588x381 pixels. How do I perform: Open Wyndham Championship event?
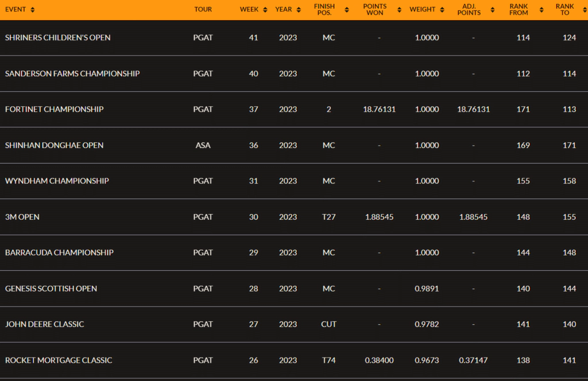57,181
